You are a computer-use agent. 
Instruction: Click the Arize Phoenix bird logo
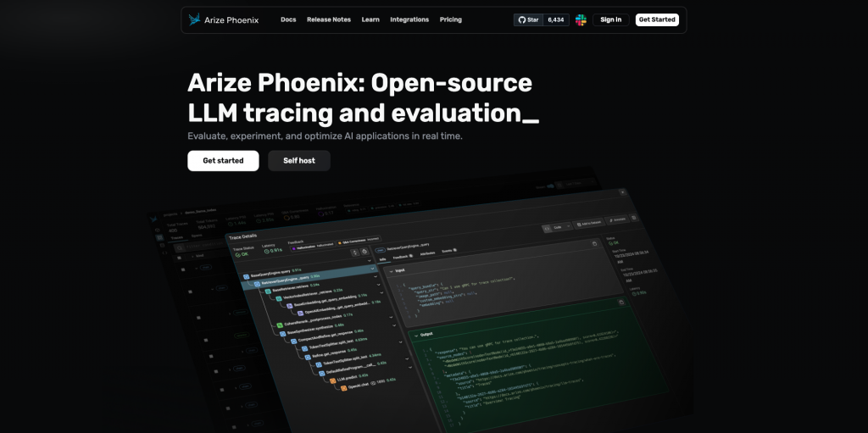tap(194, 19)
